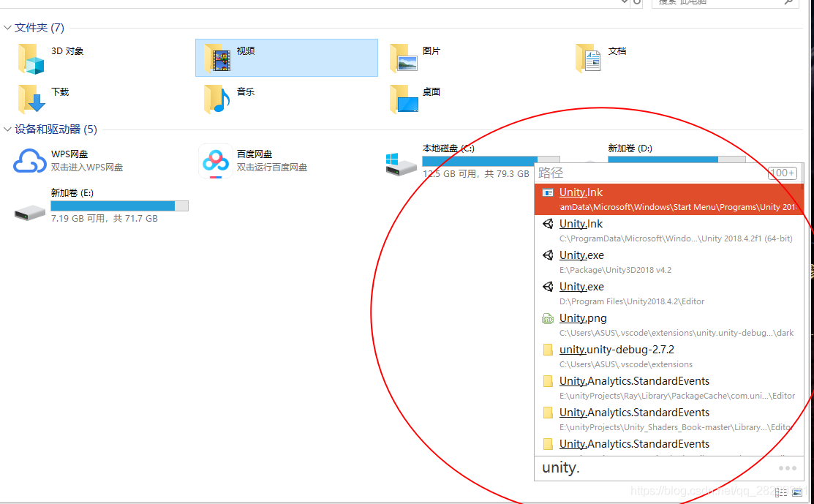
Task: Collapse the 文件夹 (7) group
Action: click(x=7, y=28)
